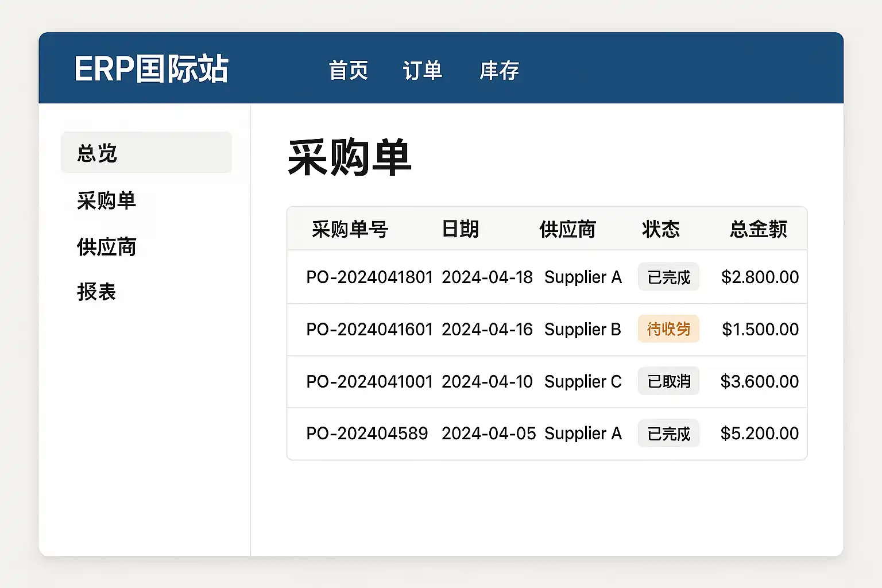Image resolution: width=882 pixels, height=588 pixels.
Task: Click the ERP国际站 logo
Action: [x=151, y=69]
